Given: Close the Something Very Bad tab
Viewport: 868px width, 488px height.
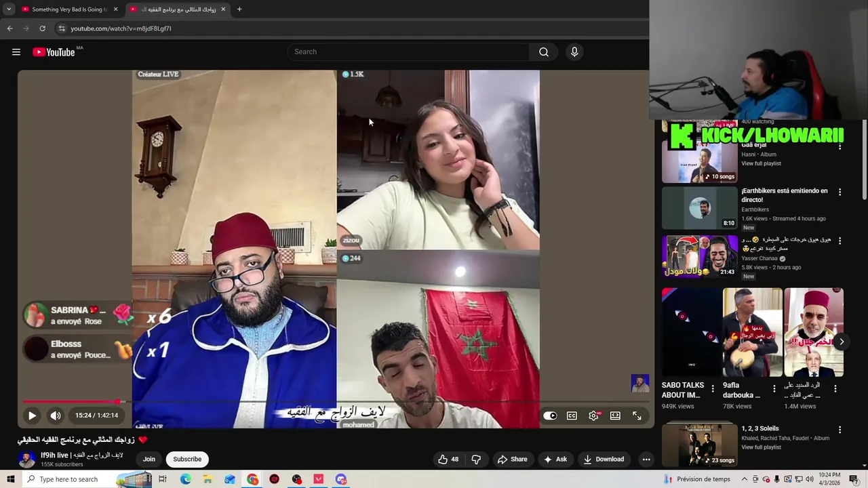Looking at the screenshot, I should [x=115, y=9].
